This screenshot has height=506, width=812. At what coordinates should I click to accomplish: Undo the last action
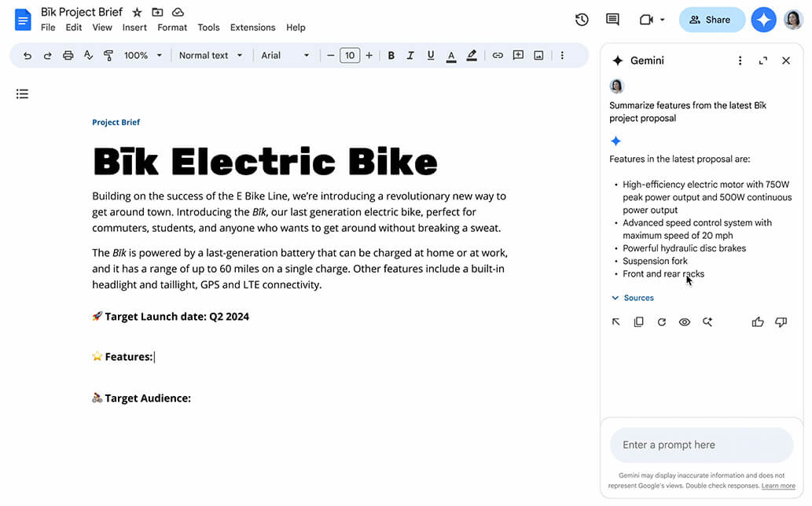(x=28, y=55)
